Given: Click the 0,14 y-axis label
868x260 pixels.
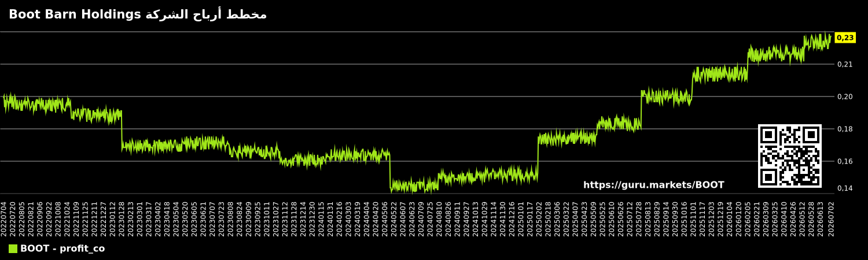Looking at the screenshot, I should click(845, 188).
